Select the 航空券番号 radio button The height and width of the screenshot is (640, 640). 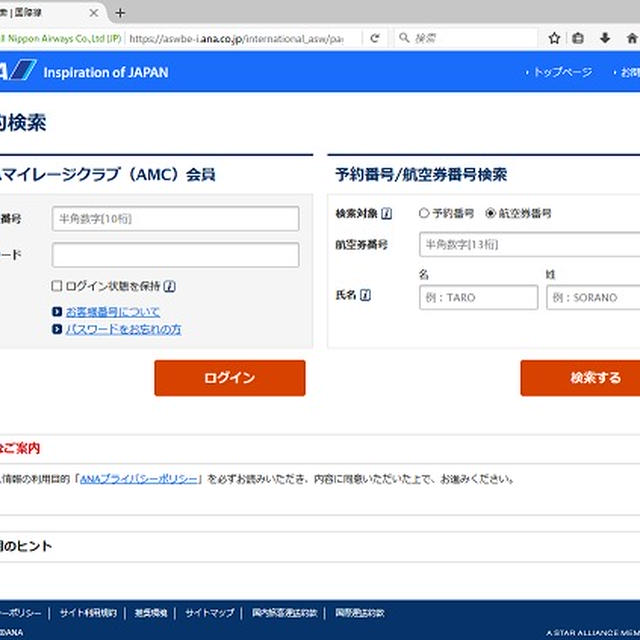tap(490, 213)
